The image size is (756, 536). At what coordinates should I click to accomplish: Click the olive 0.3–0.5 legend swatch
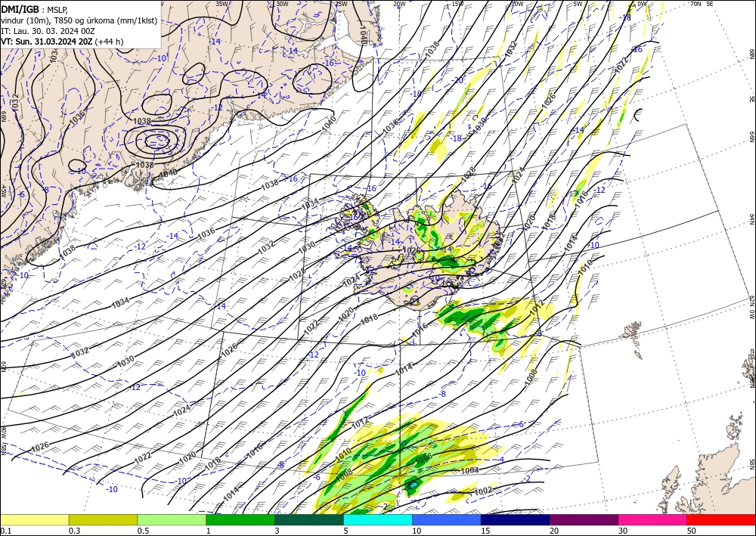pyautogui.click(x=103, y=519)
